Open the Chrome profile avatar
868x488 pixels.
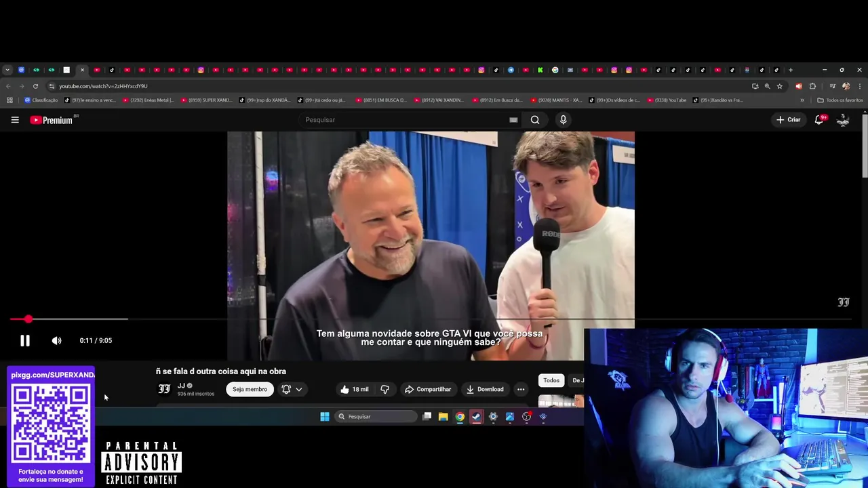tap(846, 86)
